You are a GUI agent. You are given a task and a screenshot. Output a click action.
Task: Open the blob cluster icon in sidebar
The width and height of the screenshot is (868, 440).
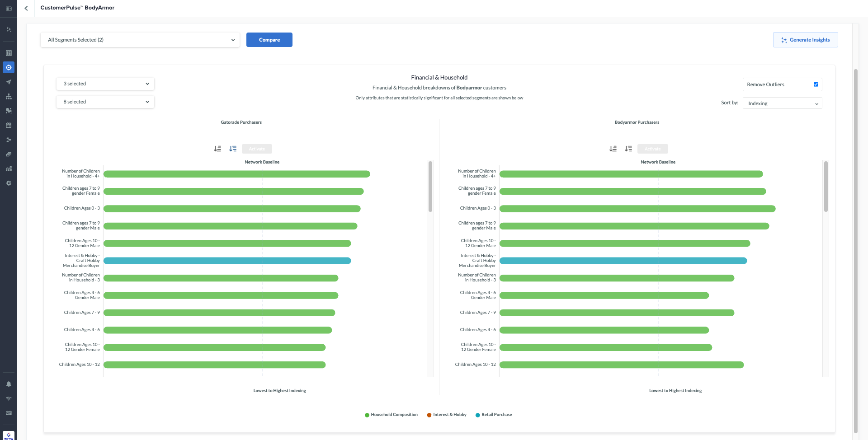[x=9, y=111]
